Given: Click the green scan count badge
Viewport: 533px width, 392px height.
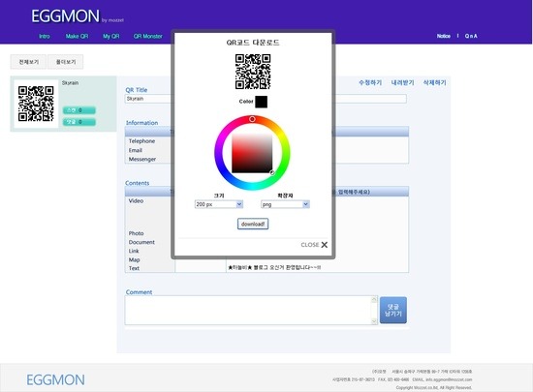Looking at the screenshot, I should click(x=79, y=110).
